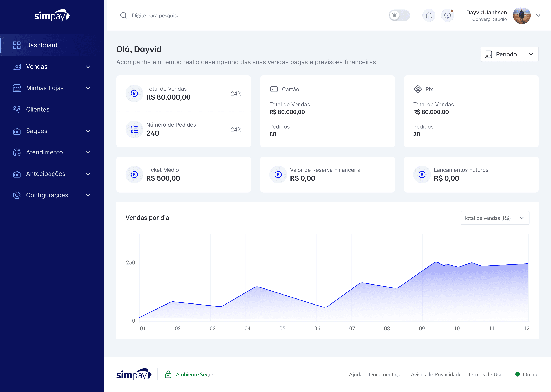Click the Ambiente Seguro text
This screenshot has height=392, width=551.
click(x=196, y=374)
